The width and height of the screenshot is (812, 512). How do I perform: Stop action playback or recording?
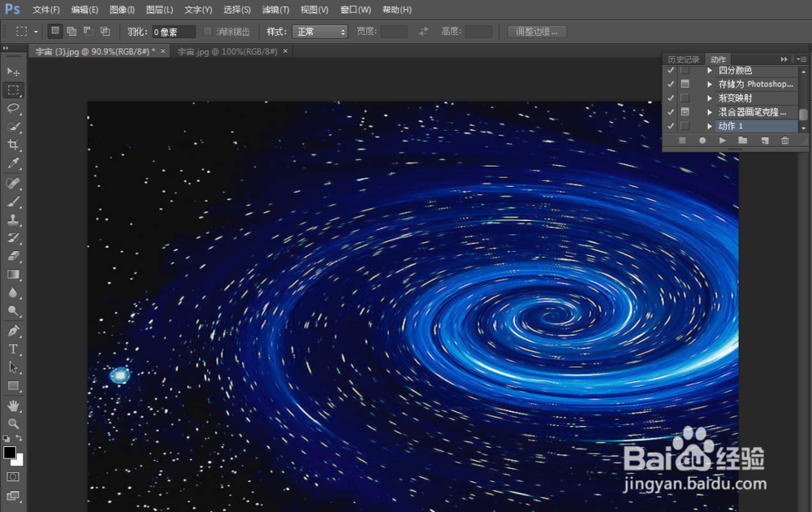682,141
